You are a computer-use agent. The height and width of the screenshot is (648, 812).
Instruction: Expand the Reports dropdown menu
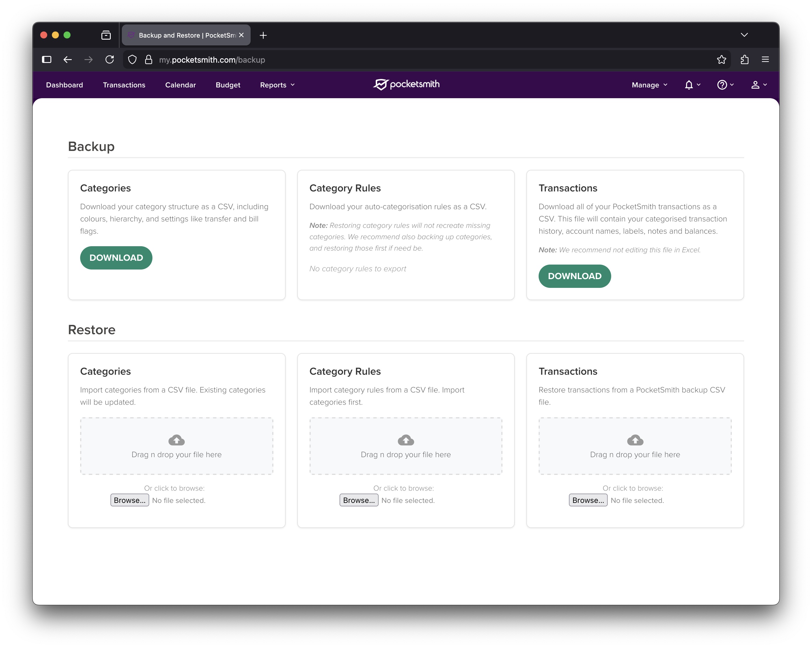click(277, 85)
